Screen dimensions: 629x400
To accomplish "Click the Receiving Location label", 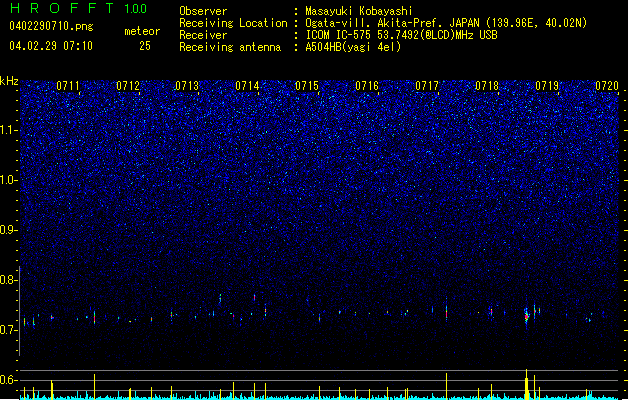I will click(x=233, y=23).
